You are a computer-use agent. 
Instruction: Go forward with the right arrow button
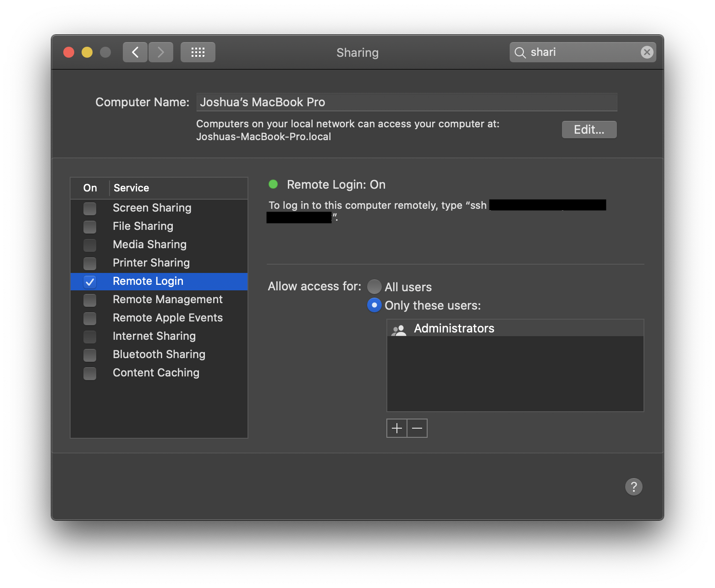point(161,52)
